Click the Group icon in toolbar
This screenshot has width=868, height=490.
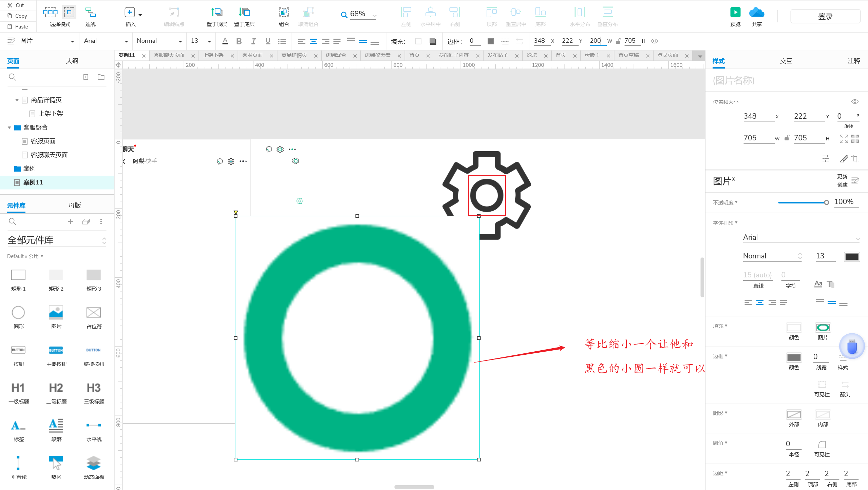(284, 13)
